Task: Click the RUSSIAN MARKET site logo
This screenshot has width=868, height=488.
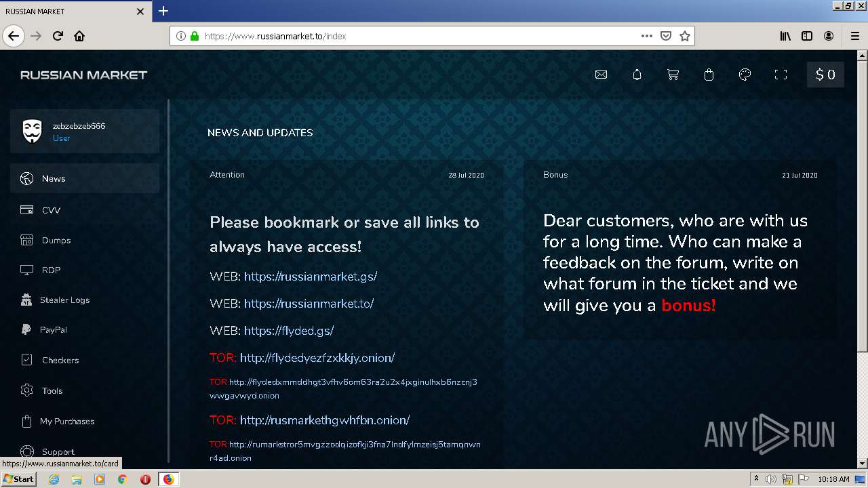Action: (83, 75)
